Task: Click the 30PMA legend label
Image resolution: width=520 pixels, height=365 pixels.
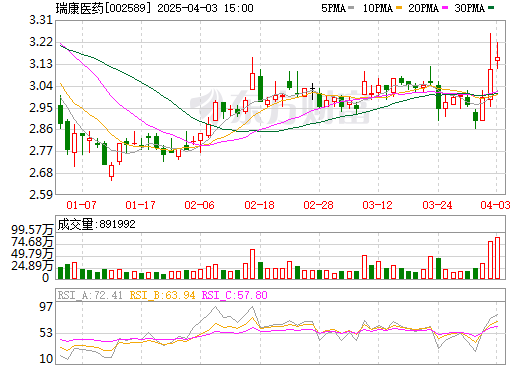Action: [x=469, y=8]
